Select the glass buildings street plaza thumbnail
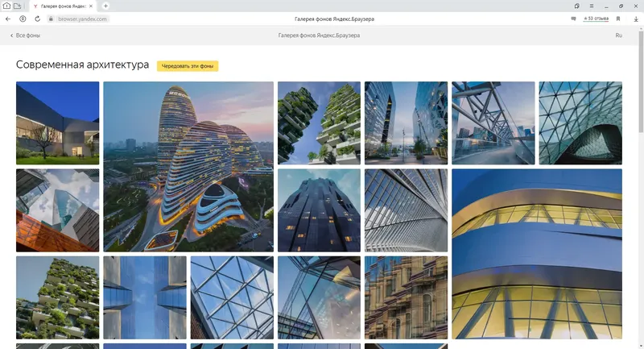The image size is (644, 349). (x=407, y=123)
